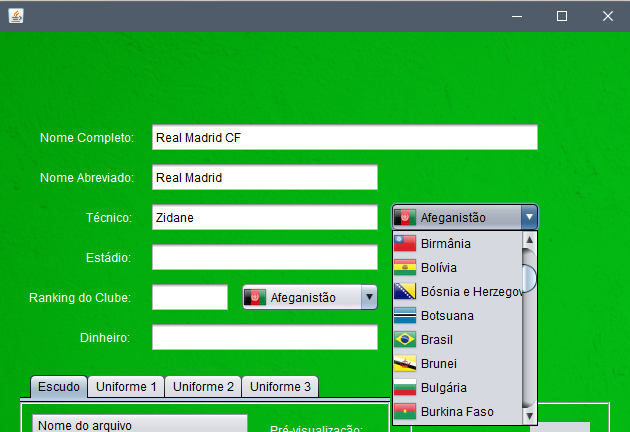Click the Burkina Faso flag icon

[x=405, y=412]
